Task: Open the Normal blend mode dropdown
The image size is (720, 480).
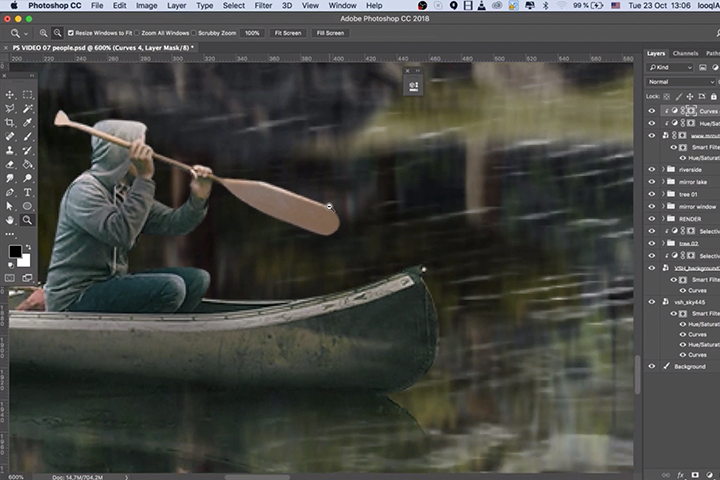Action: [x=682, y=81]
